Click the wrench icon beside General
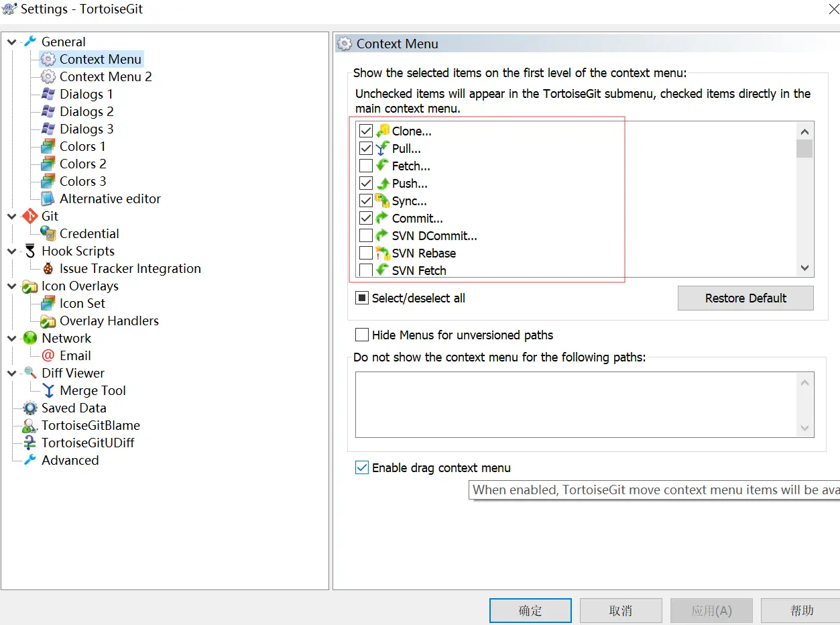This screenshot has height=625, width=840. pyautogui.click(x=30, y=42)
